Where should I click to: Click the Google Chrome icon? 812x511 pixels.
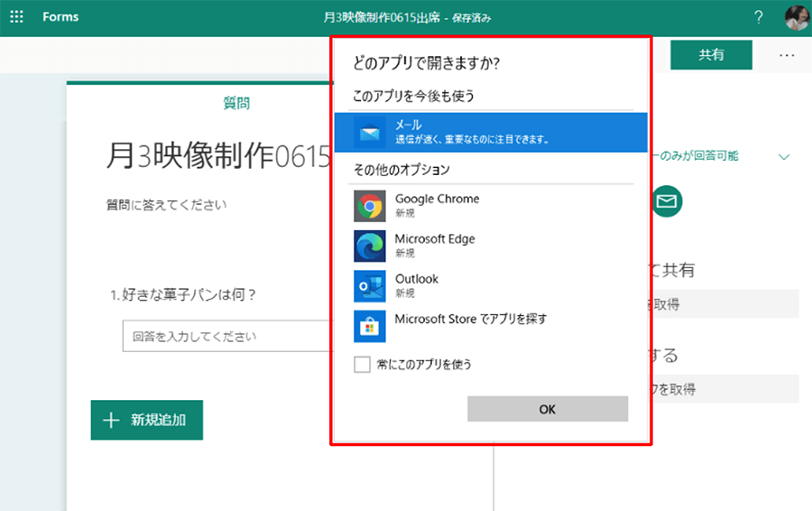pyautogui.click(x=370, y=206)
